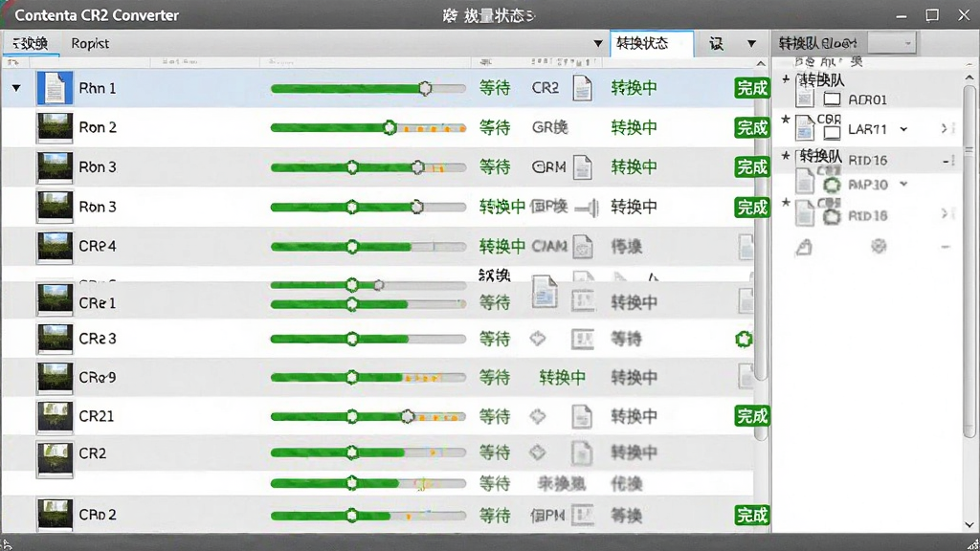Screen dimensions: 980x551
Task: Open the image-frame icon in the CRe 3 row
Action: point(583,340)
